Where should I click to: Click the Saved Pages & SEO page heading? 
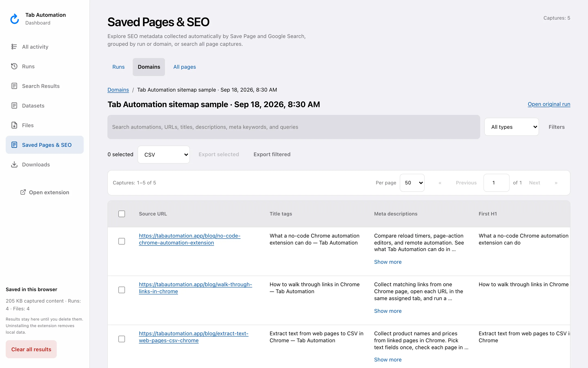158,22
